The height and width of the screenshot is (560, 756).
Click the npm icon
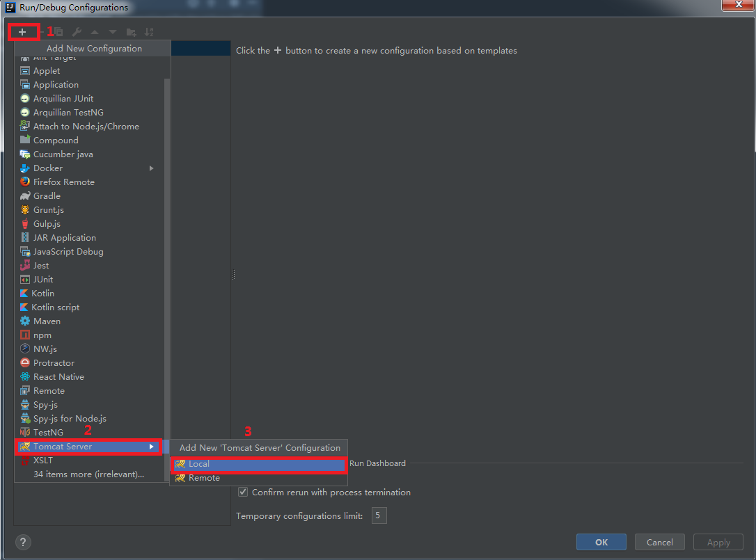coord(25,335)
